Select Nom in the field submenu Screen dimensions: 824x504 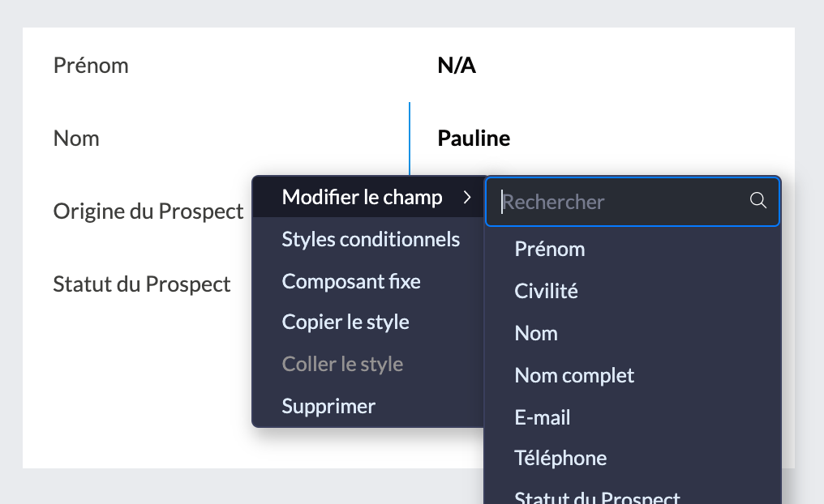click(536, 334)
